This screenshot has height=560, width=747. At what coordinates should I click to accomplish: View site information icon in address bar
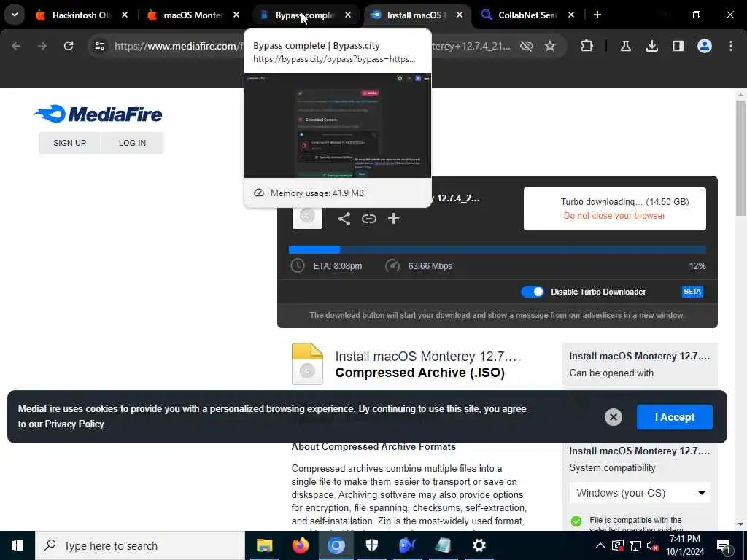click(99, 46)
